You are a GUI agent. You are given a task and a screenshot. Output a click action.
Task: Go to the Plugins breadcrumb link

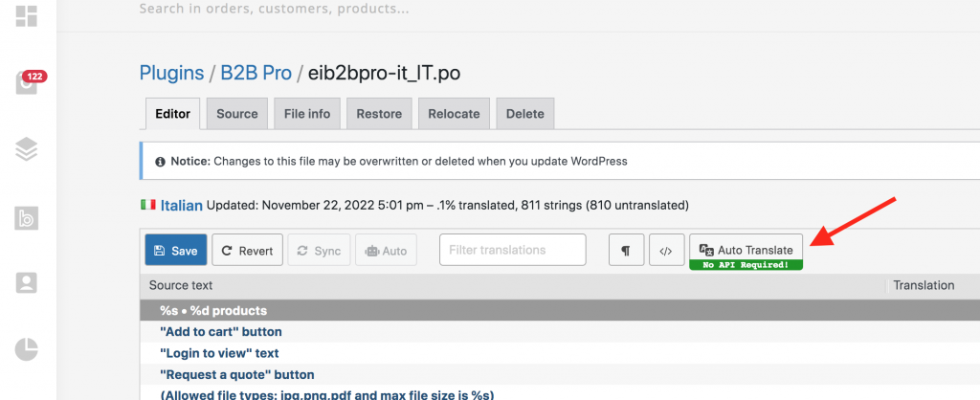171,73
